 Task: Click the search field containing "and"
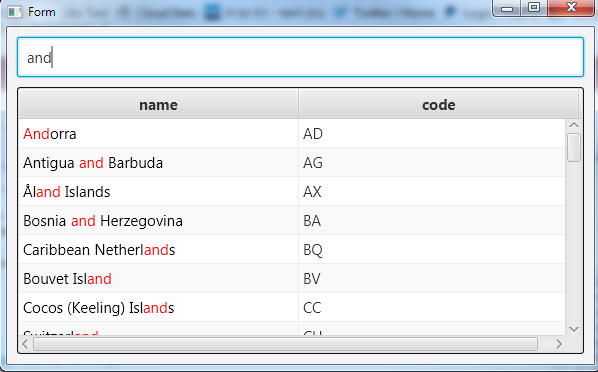click(x=301, y=57)
